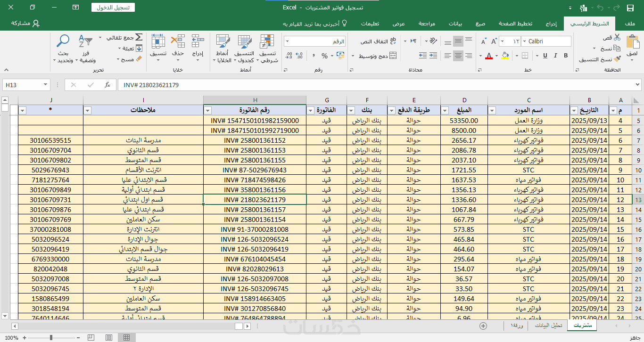Toggle middle vertical alignment
The height and width of the screenshot is (342, 644).
458,41
